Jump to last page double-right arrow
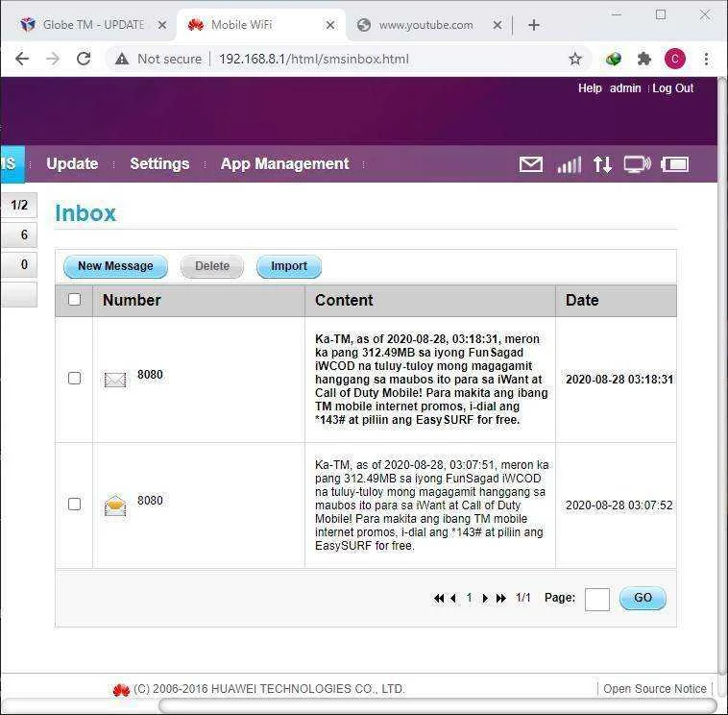This screenshot has width=728, height=715. [501, 599]
